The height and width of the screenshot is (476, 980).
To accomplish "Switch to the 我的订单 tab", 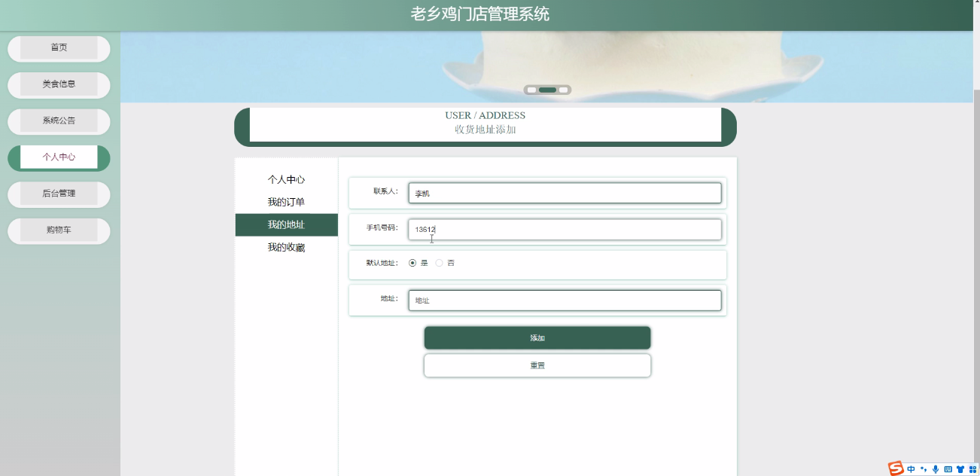I will (x=286, y=203).
